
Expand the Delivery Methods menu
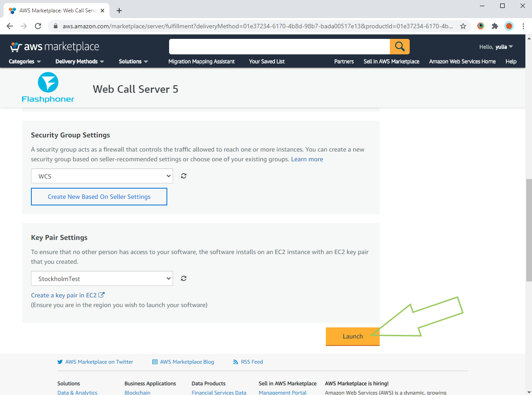coord(79,61)
